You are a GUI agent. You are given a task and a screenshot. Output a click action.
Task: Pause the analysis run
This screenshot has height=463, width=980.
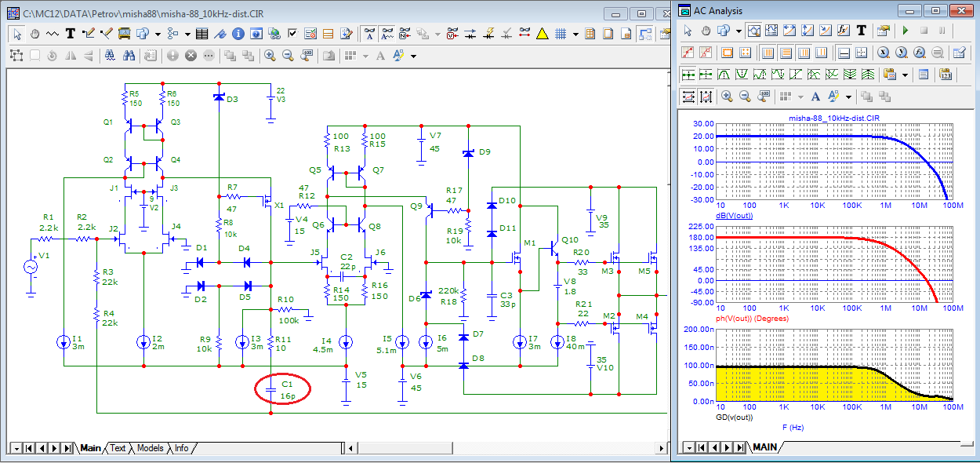942,31
